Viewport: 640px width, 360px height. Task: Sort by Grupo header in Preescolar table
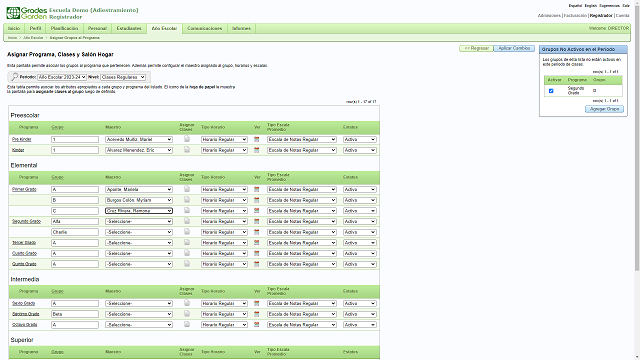pos(57,127)
